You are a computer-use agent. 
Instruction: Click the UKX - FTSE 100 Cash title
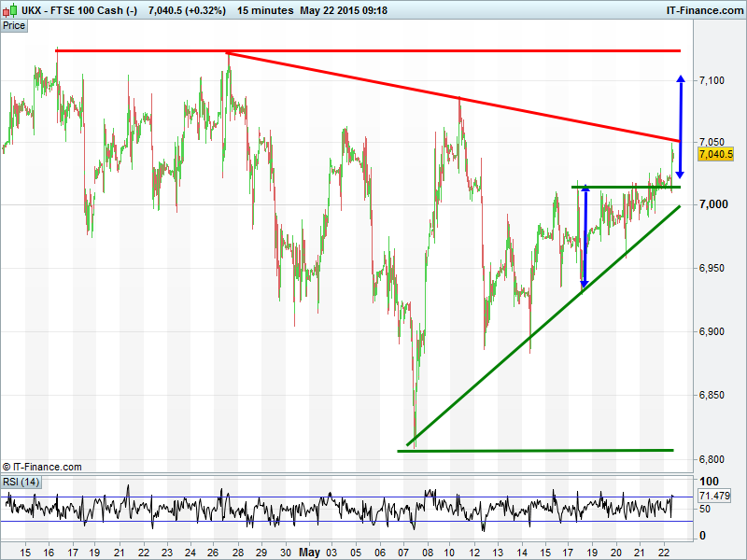(79, 10)
